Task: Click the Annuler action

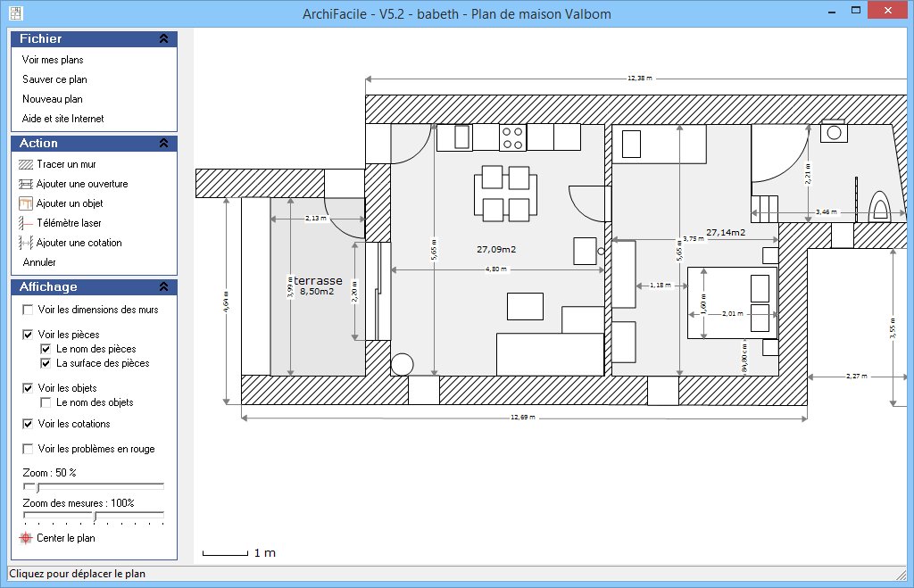Action: (x=39, y=262)
